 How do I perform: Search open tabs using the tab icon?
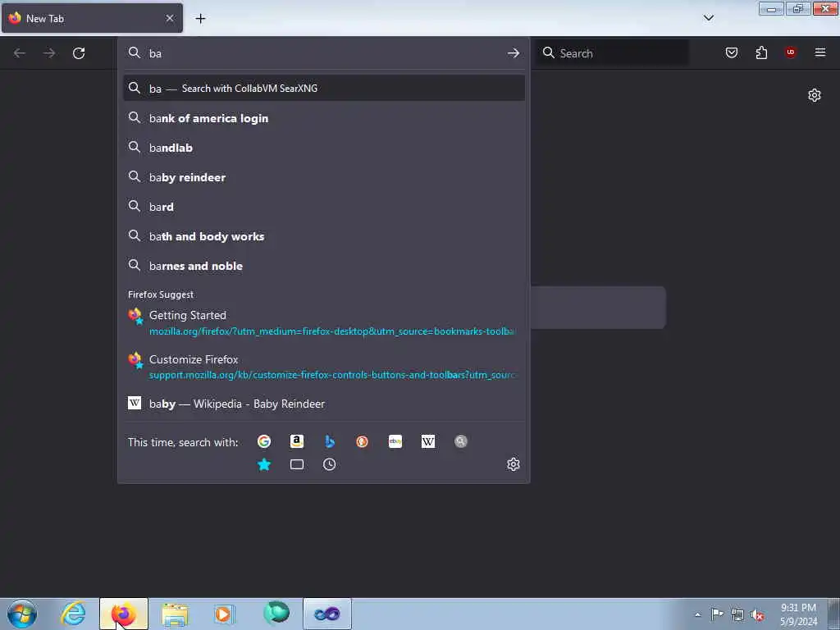297,464
